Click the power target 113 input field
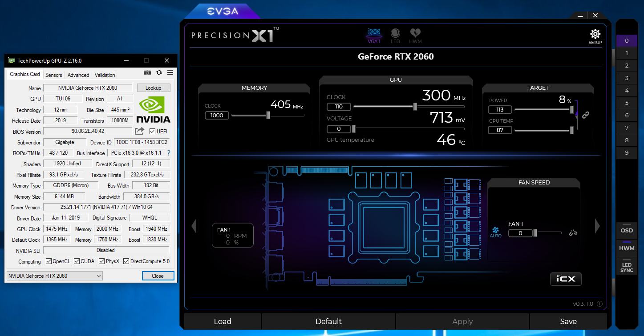 (x=500, y=110)
